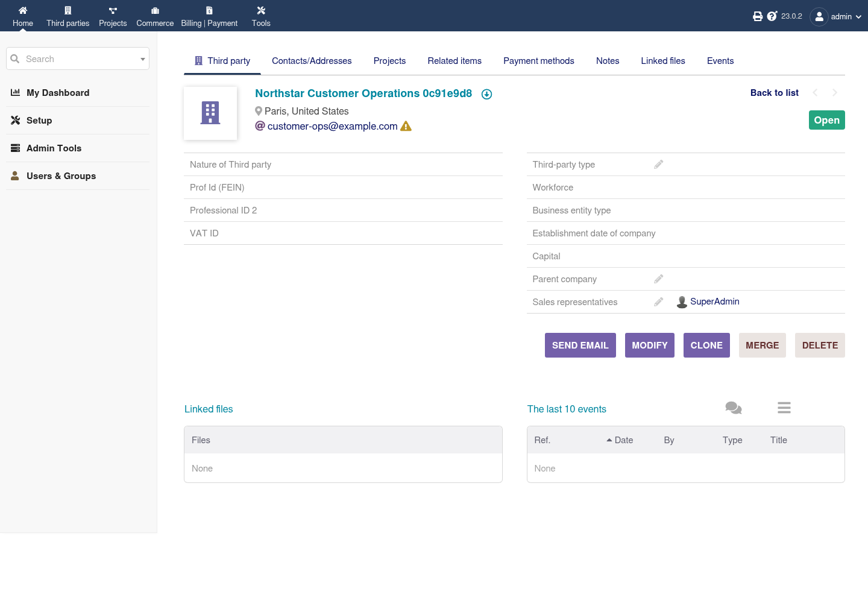Click the print page icon

[x=758, y=16]
